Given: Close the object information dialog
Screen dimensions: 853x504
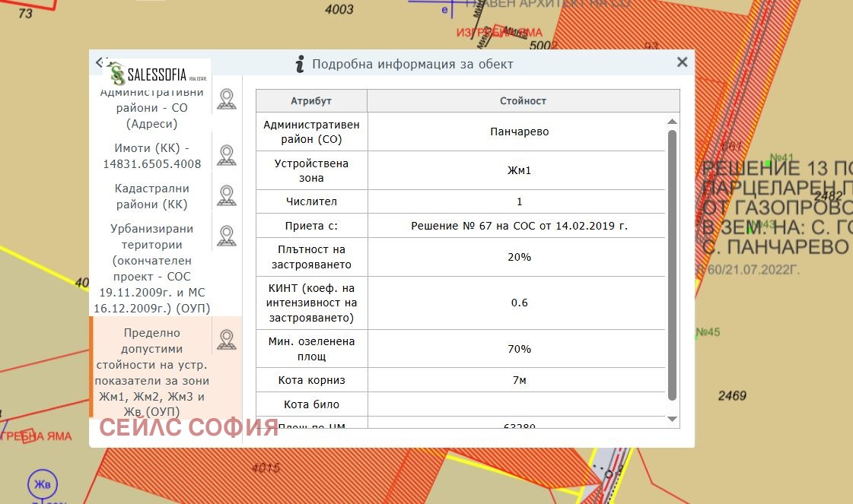Looking at the screenshot, I should (x=682, y=62).
